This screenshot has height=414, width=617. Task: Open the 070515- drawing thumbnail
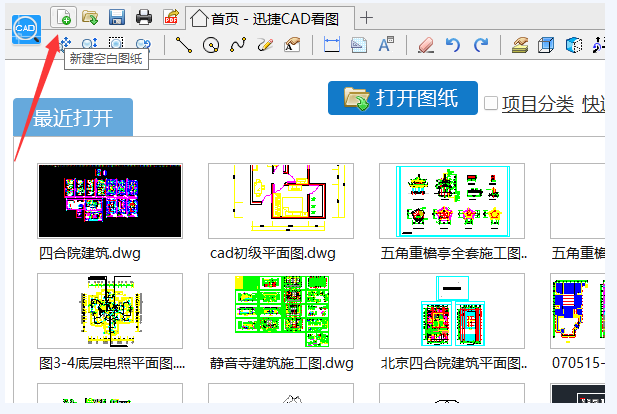577,311
